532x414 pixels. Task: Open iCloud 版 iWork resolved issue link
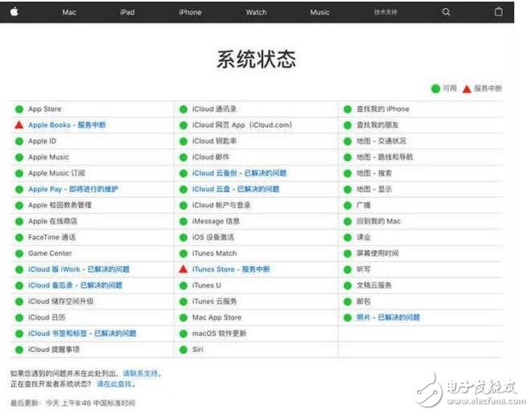(79, 269)
